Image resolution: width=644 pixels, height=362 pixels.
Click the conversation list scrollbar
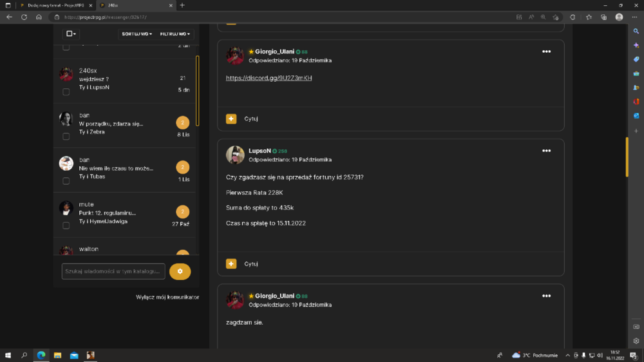(x=198, y=91)
